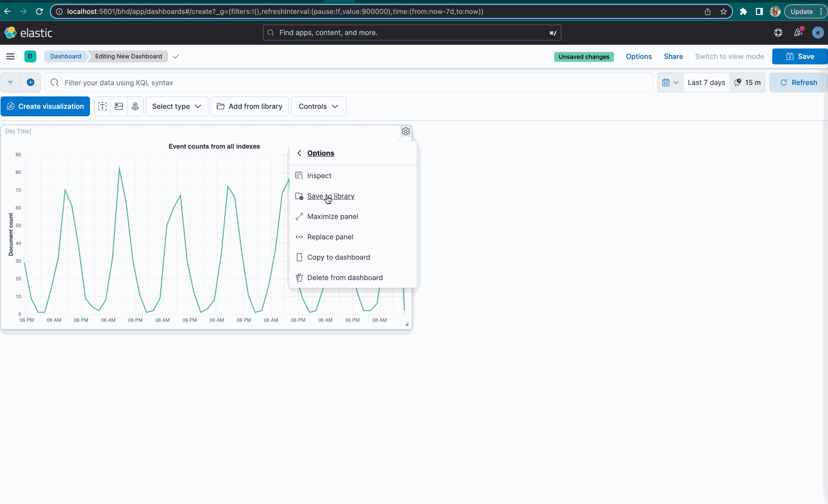Open the help lifebuoy icon
This screenshot has width=828, height=504.
click(778, 32)
